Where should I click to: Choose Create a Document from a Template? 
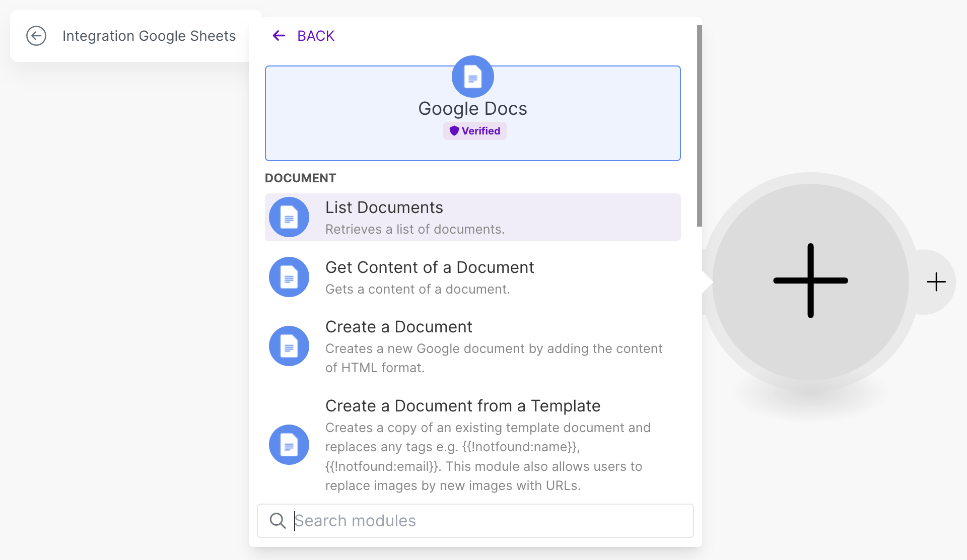click(463, 406)
